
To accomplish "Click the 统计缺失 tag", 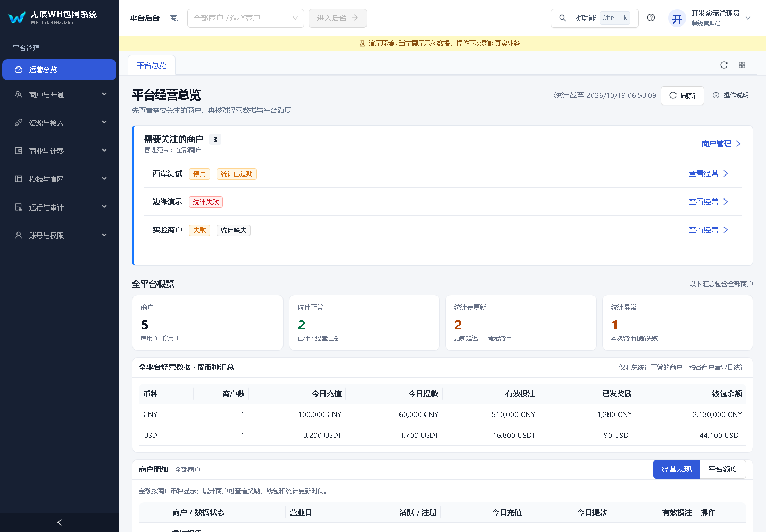I will click(x=234, y=230).
